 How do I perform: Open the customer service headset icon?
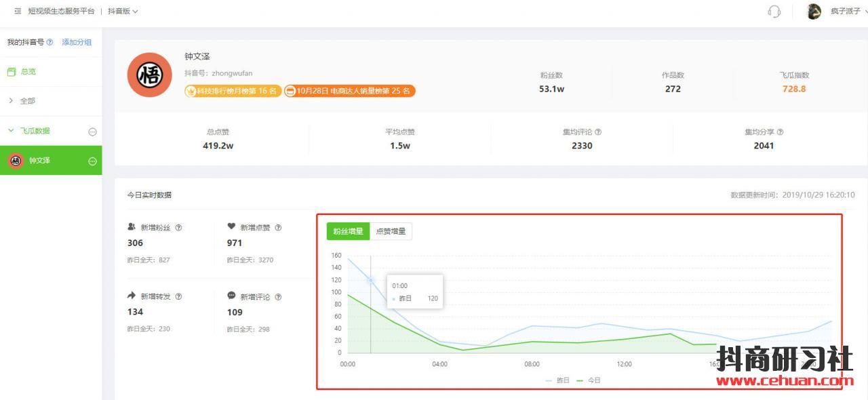774,12
